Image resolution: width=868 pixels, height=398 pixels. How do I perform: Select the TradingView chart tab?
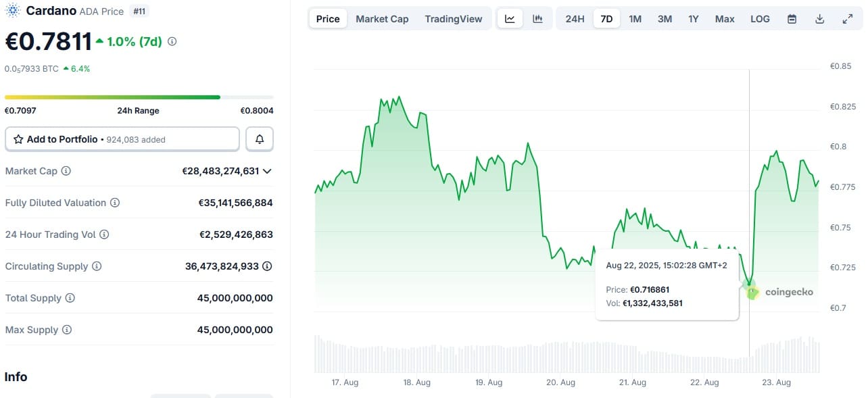tap(454, 19)
